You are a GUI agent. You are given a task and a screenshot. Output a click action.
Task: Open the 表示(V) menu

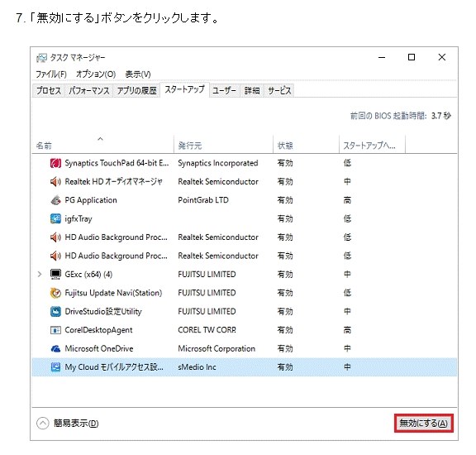tap(138, 74)
